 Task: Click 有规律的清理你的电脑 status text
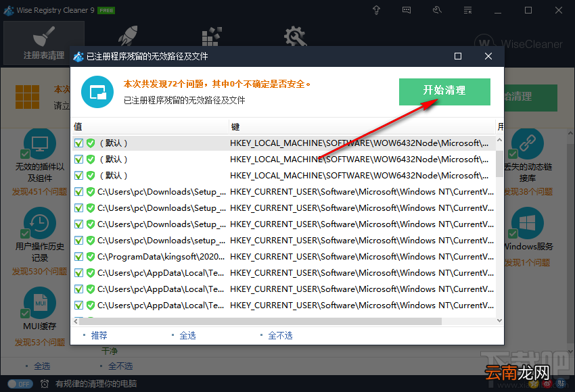96,384
